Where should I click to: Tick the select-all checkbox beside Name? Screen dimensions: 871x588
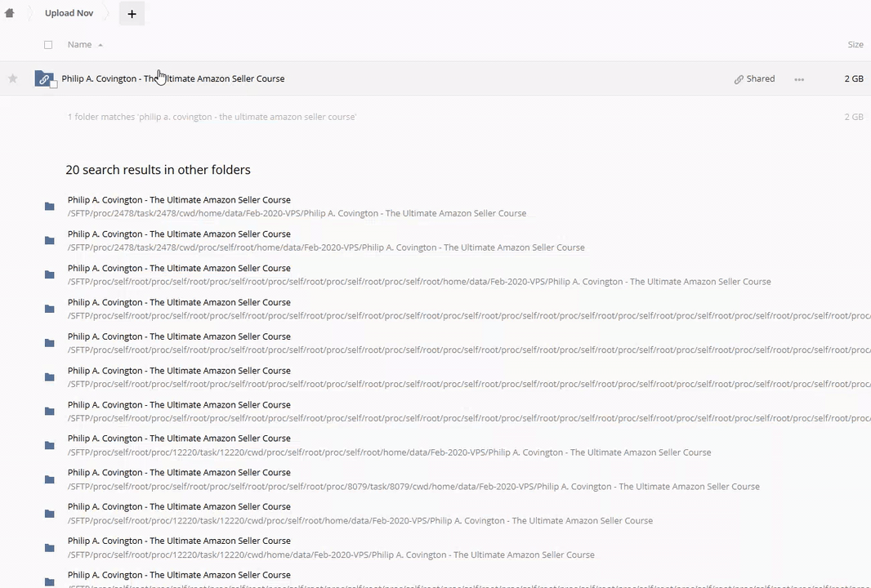pos(48,45)
